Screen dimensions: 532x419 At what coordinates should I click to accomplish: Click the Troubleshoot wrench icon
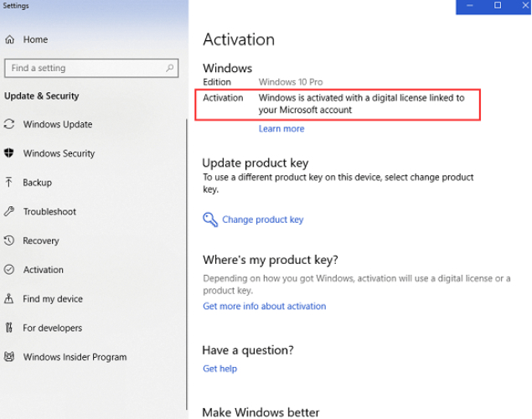click(10, 211)
